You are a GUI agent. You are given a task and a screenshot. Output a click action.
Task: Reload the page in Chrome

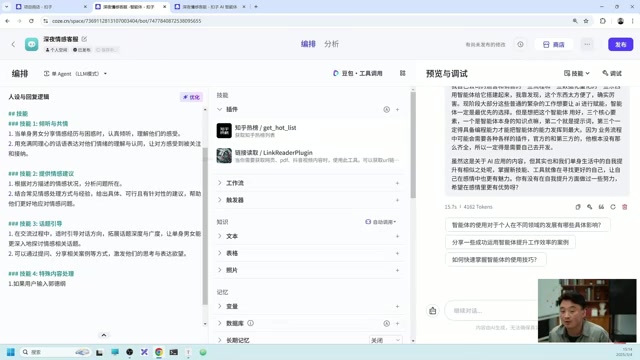coord(31,21)
